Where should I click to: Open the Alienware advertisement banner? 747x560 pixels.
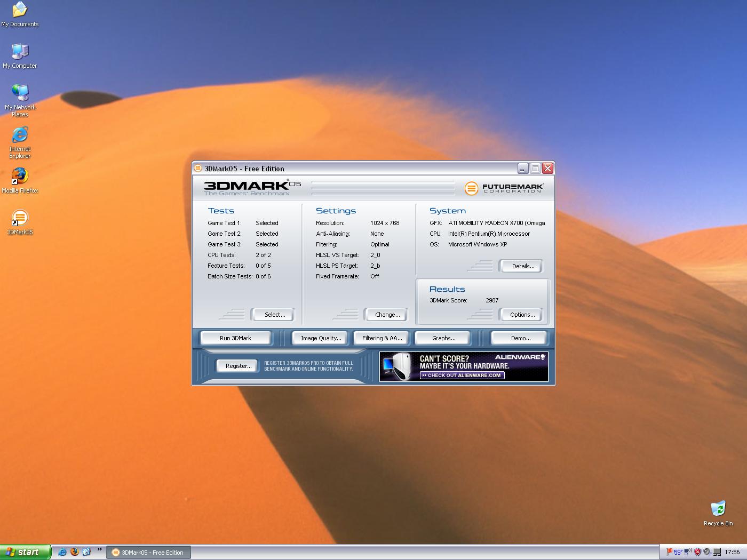464,366
